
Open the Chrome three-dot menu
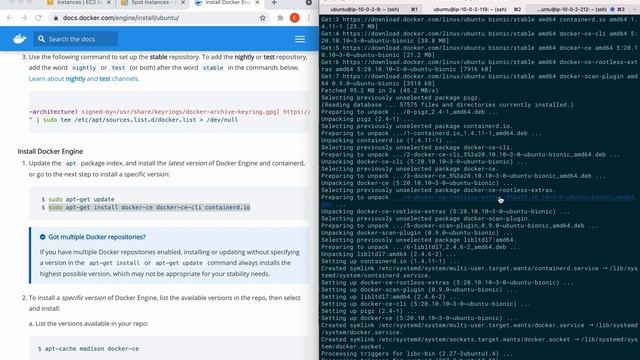309,18
